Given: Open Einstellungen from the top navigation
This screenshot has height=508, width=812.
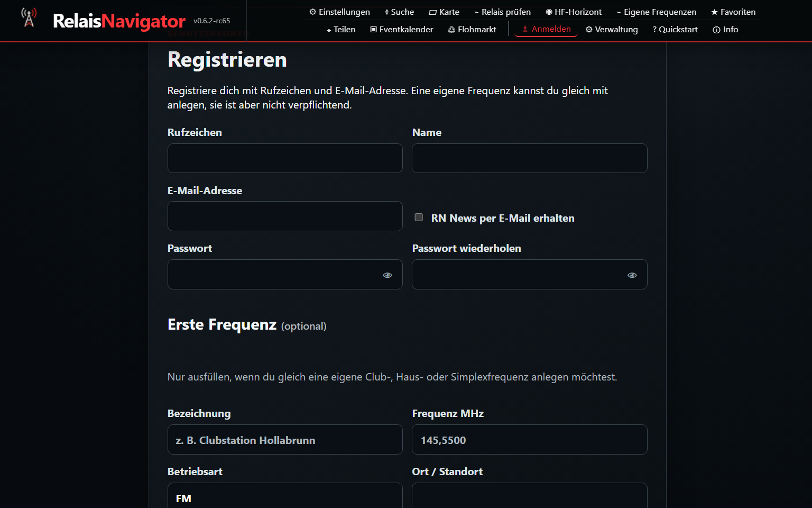Looking at the screenshot, I should tap(339, 12).
